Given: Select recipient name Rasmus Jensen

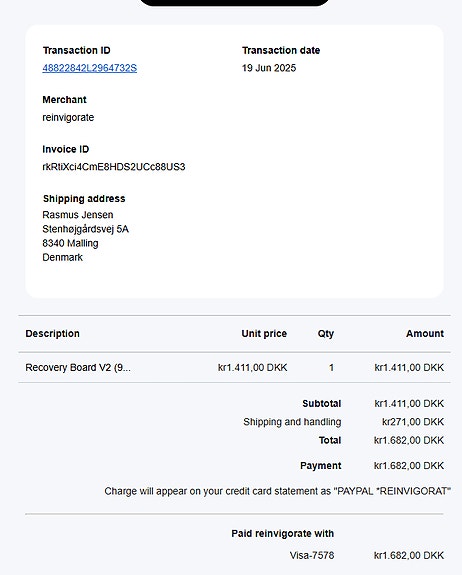Looking at the screenshot, I should pos(78,215).
